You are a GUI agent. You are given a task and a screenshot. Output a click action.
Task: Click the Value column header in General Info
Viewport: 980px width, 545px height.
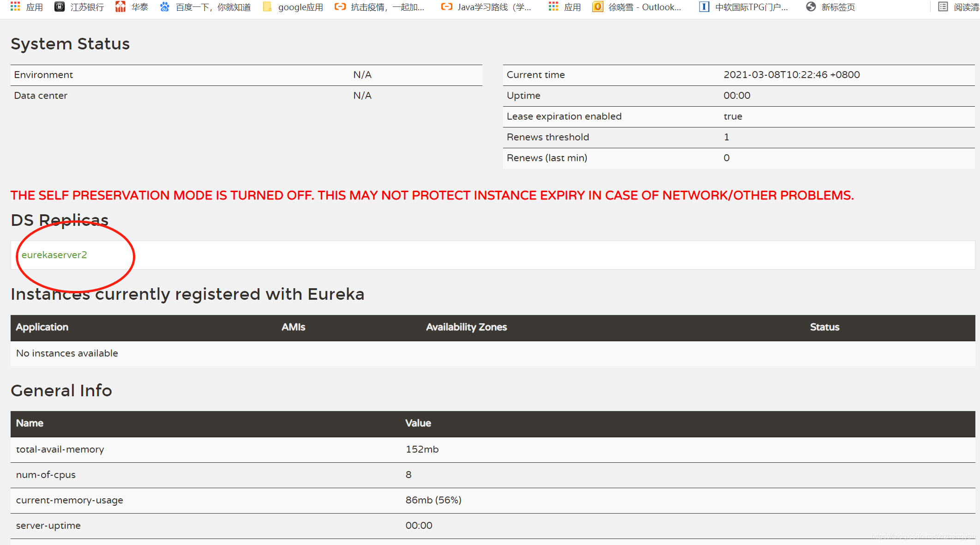click(x=418, y=423)
